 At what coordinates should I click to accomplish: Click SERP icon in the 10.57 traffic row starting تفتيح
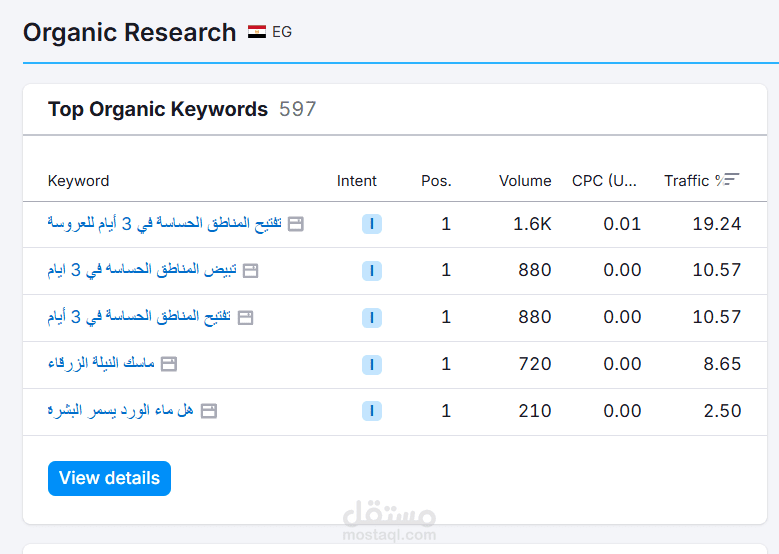(245, 318)
